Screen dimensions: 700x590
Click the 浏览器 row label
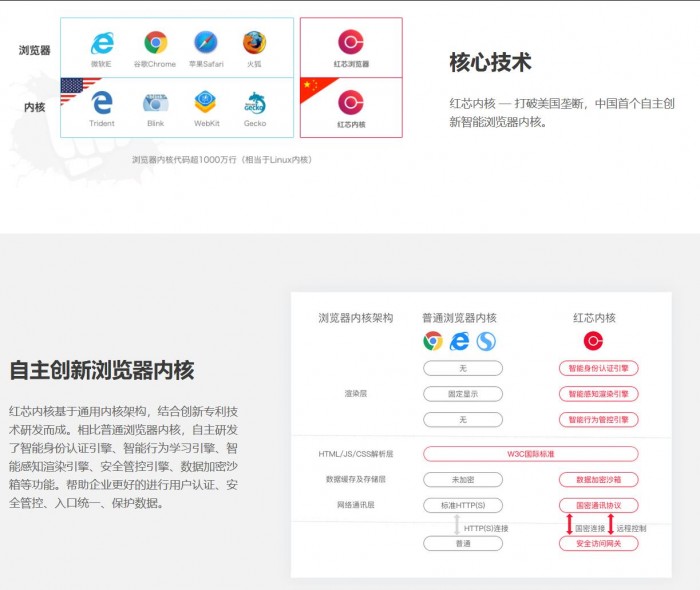[34, 50]
